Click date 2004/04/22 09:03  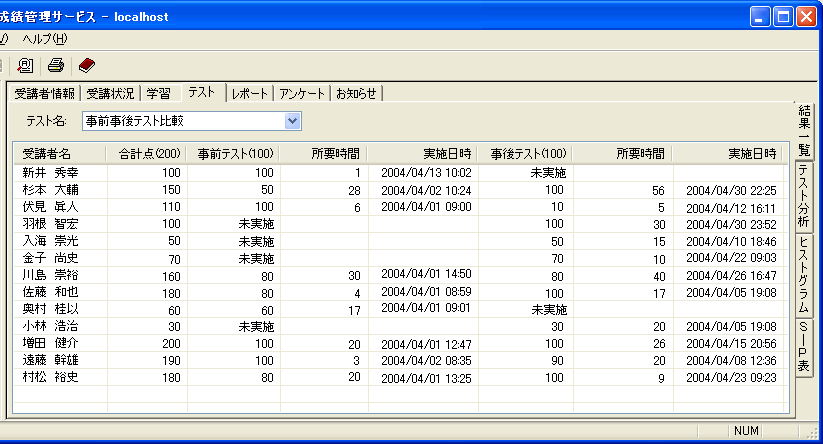click(731, 258)
